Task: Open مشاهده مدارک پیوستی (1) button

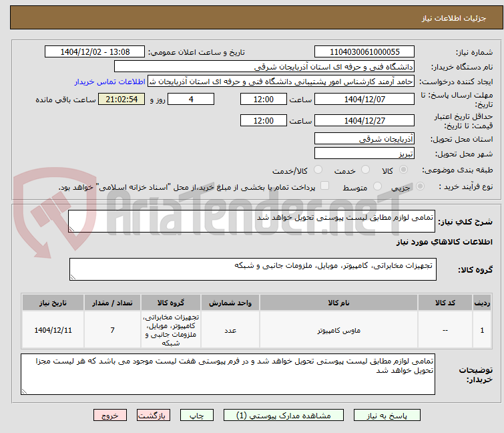Action: click(284, 415)
